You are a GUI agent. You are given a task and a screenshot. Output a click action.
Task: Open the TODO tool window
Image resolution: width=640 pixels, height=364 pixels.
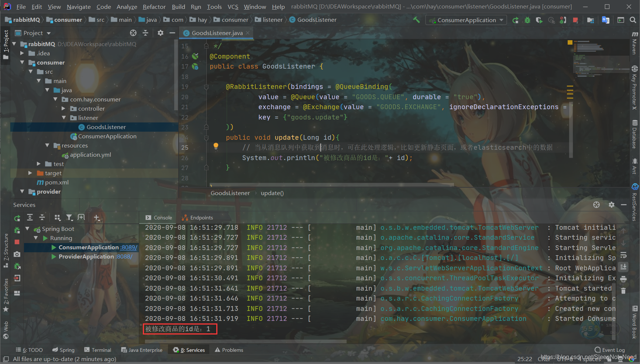pyautogui.click(x=29, y=350)
